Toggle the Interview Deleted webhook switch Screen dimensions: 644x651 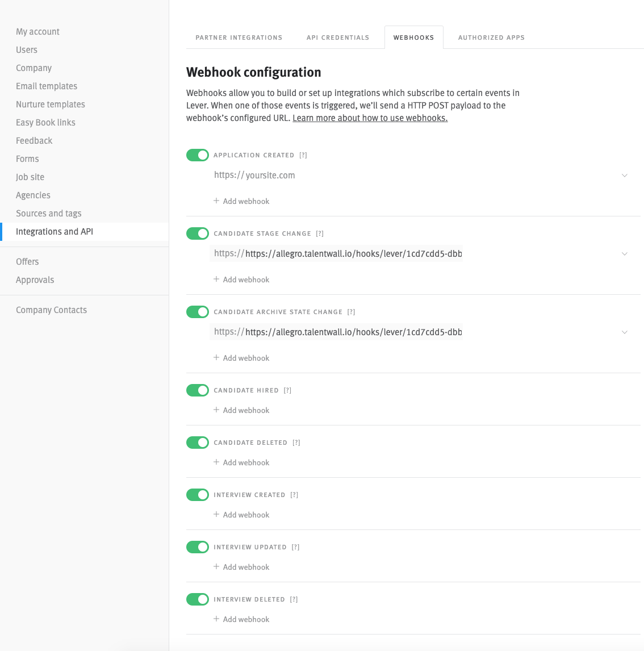pos(198,599)
